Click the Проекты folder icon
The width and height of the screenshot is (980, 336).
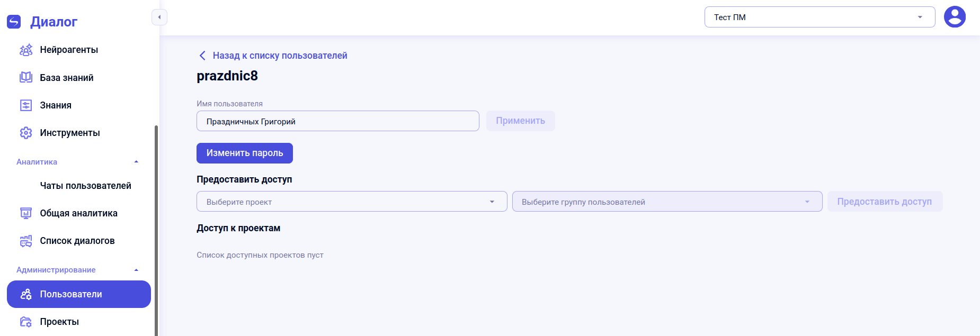(x=26, y=322)
